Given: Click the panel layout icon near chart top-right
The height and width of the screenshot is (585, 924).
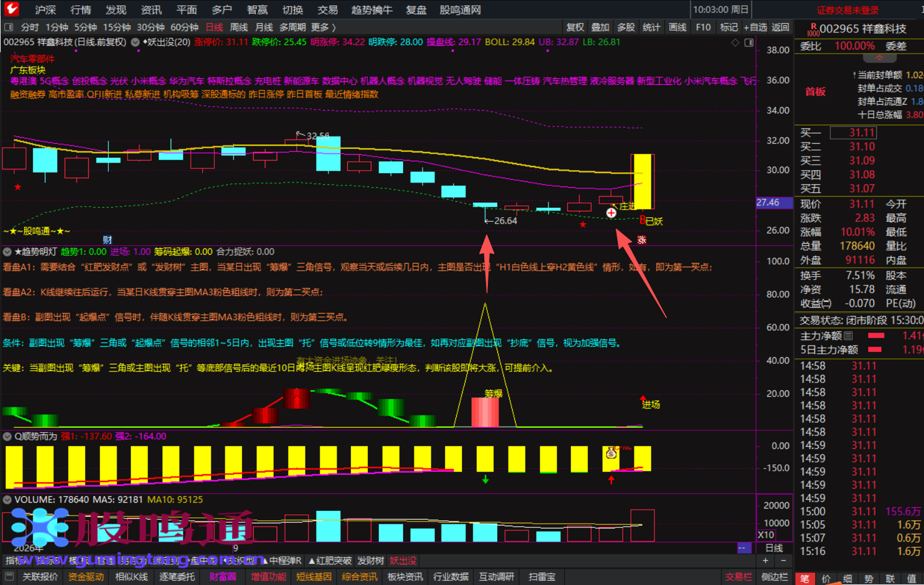Looking at the screenshot, I should coord(749,42).
